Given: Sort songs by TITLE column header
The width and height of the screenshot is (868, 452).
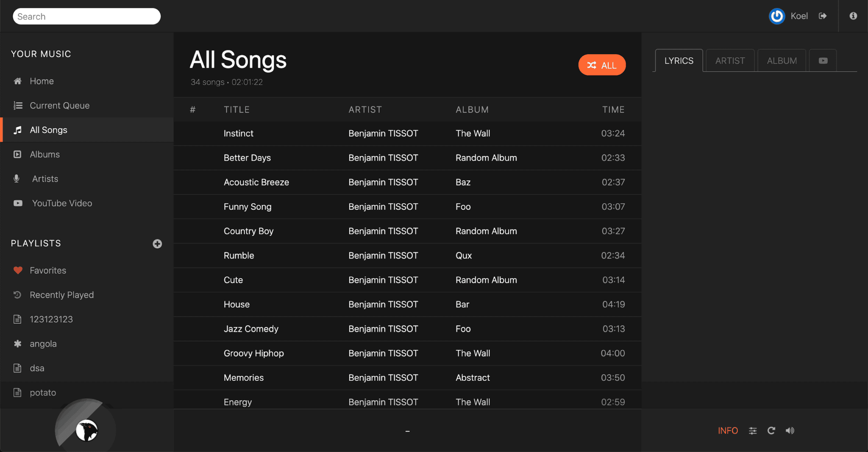Looking at the screenshot, I should coord(236,110).
